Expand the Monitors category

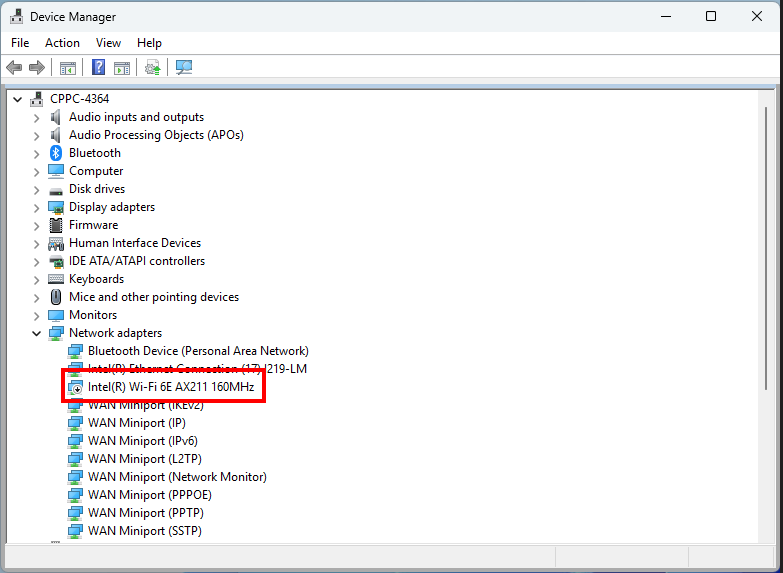[36, 316]
